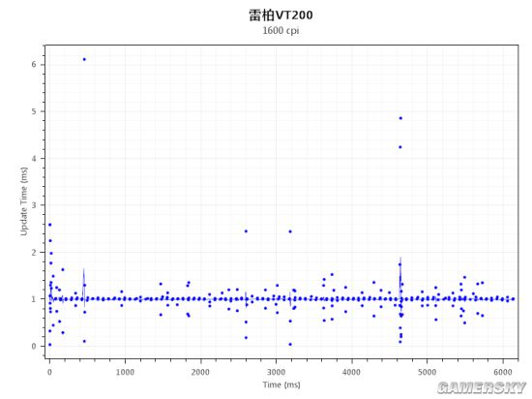Click the y-axis tick label 0

pyautogui.click(x=34, y=346)
